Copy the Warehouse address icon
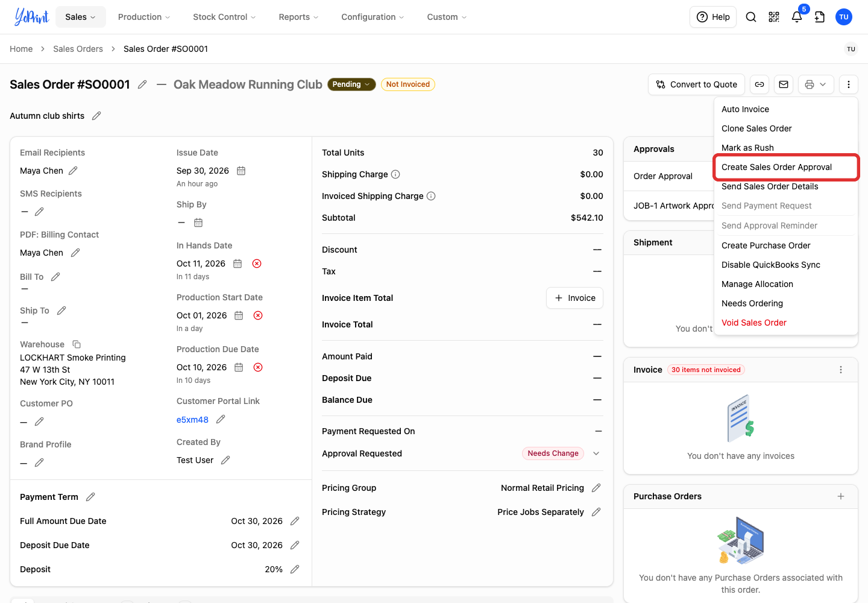The width and height of the screenshot is (868, 603). 77,344
